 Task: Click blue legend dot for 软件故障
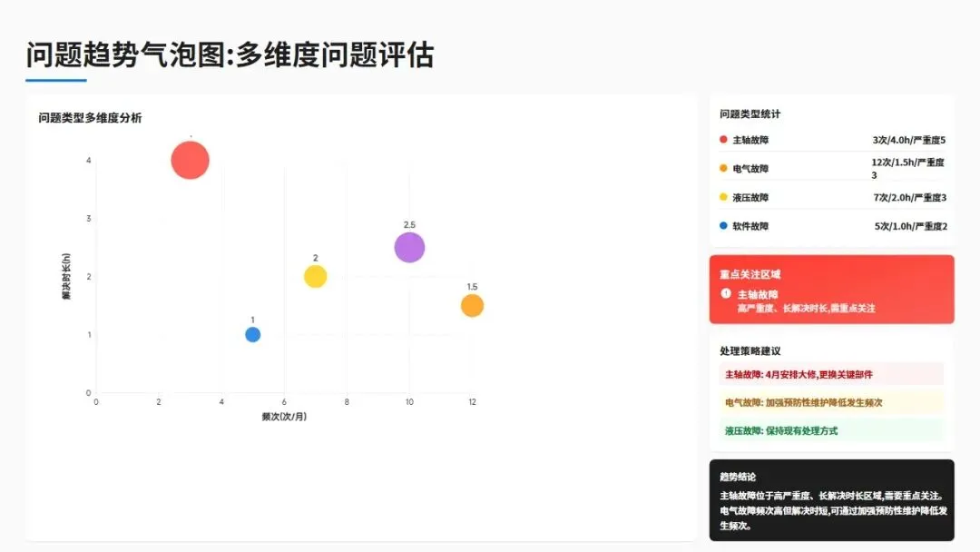tap(723, 226)
